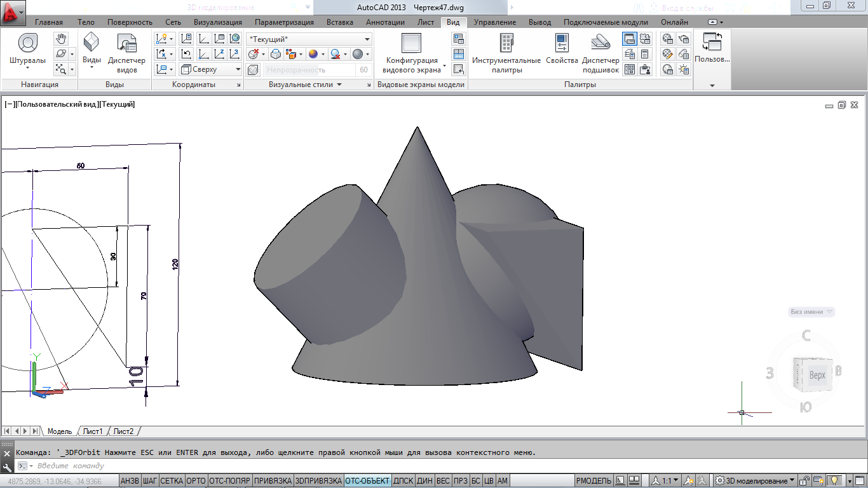The height and width of the screenshot is (488, 868).
Task: Disable ОТС-ОБЪЕКТ object snap tracking
Action: click(367, 481)
